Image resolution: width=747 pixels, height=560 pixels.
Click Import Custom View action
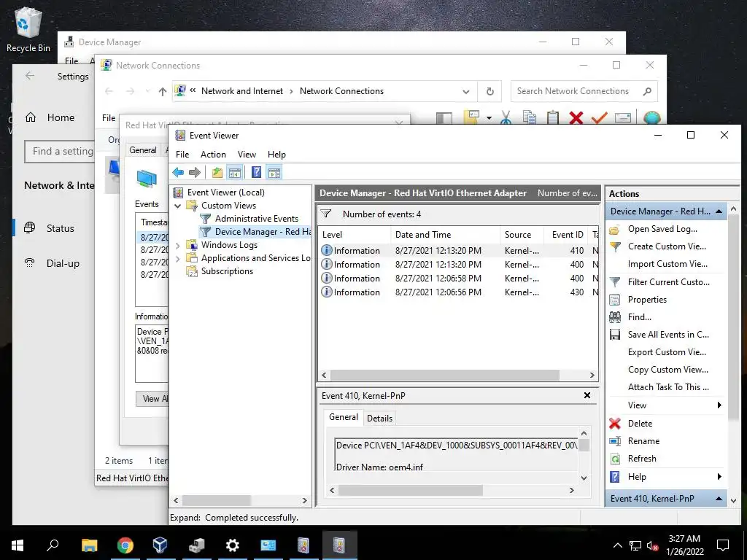(x=667, y=264)
